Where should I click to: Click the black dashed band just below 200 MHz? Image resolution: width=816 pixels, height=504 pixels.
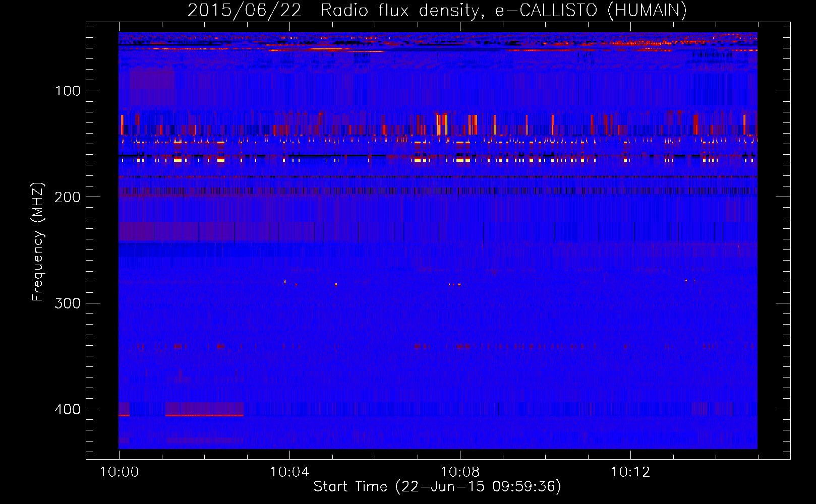438,191
